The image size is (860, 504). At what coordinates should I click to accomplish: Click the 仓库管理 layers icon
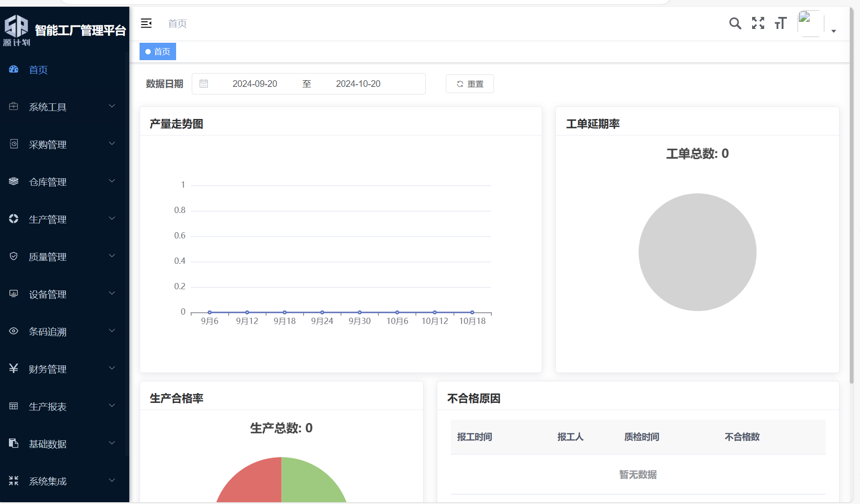coord(14,181)
